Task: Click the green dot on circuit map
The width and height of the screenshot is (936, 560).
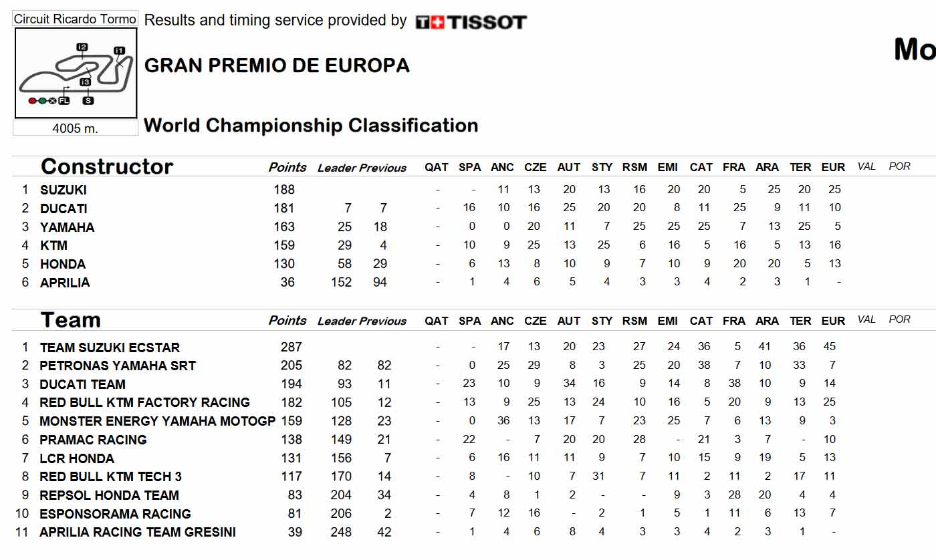Action: [x=42, y=101]
